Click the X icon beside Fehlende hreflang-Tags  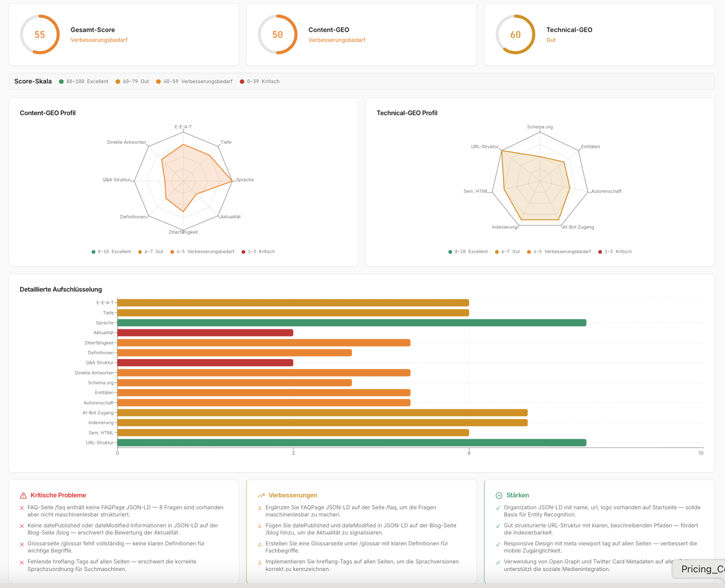coord(22,562)
